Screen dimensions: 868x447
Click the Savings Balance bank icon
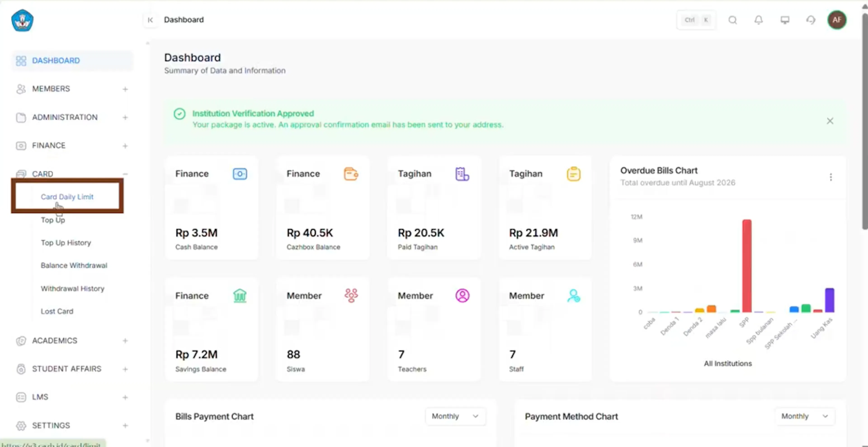tap(240, 296)
